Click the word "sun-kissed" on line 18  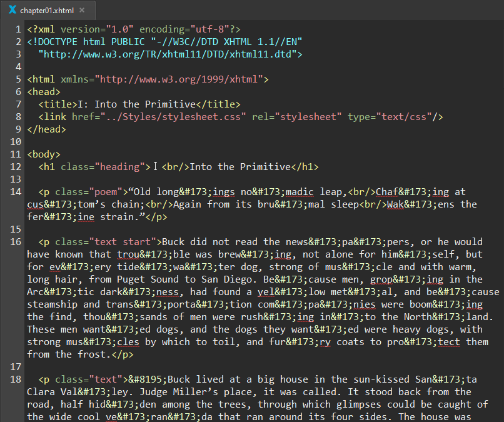[381, 380]
